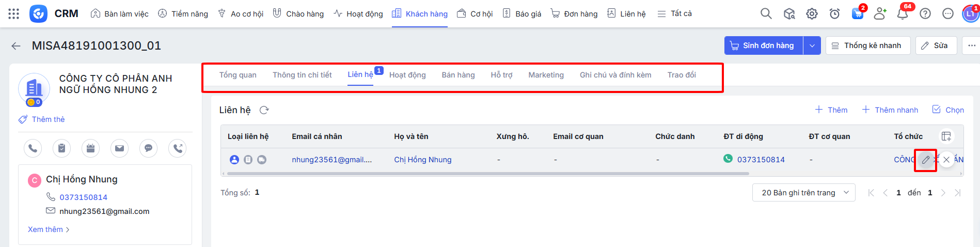
Task: Open Tất cả in the top menu
Action: click(x=675, y=14)
